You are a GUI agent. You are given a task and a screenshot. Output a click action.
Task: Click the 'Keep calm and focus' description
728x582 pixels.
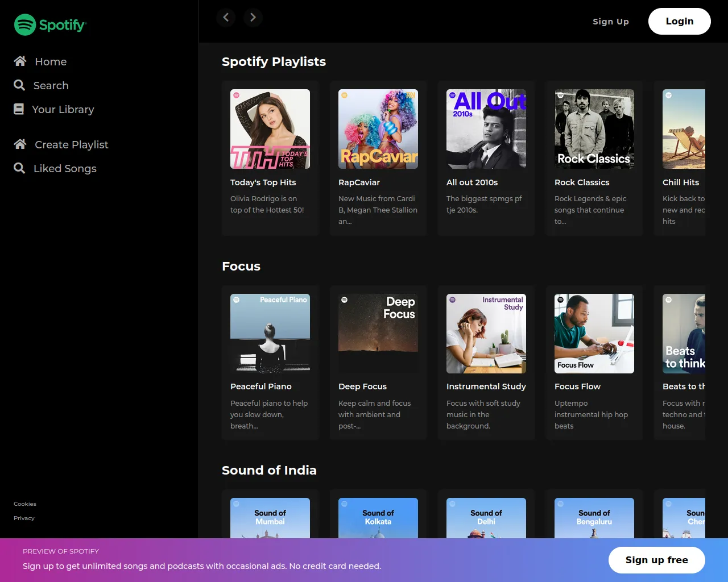pos(375,415)
